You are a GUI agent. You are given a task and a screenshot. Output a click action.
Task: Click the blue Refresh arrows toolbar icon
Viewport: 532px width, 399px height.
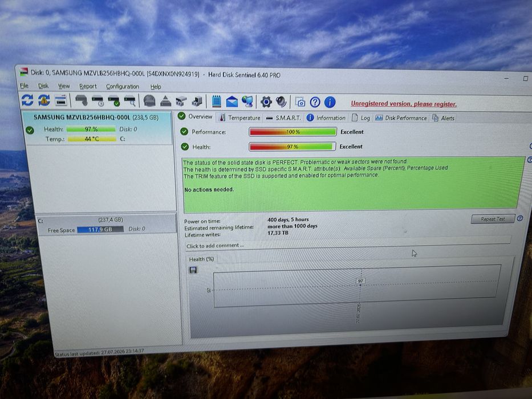[x=27, y=100]
